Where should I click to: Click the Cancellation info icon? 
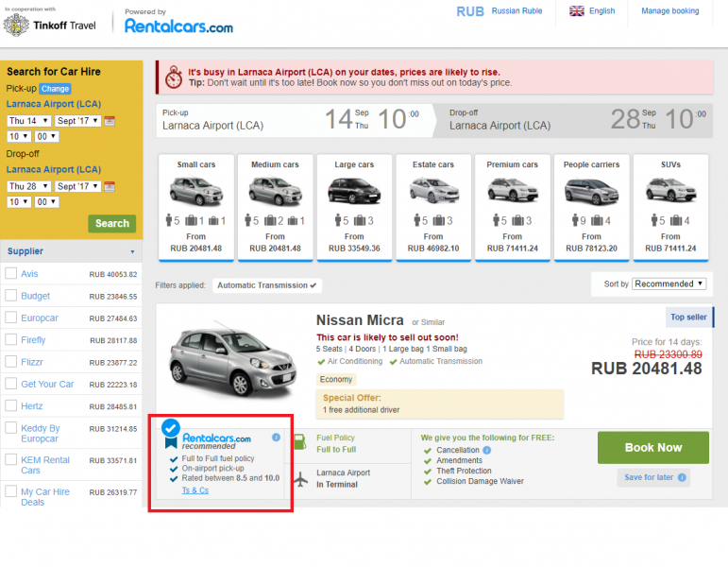click(x=487, y=451)
